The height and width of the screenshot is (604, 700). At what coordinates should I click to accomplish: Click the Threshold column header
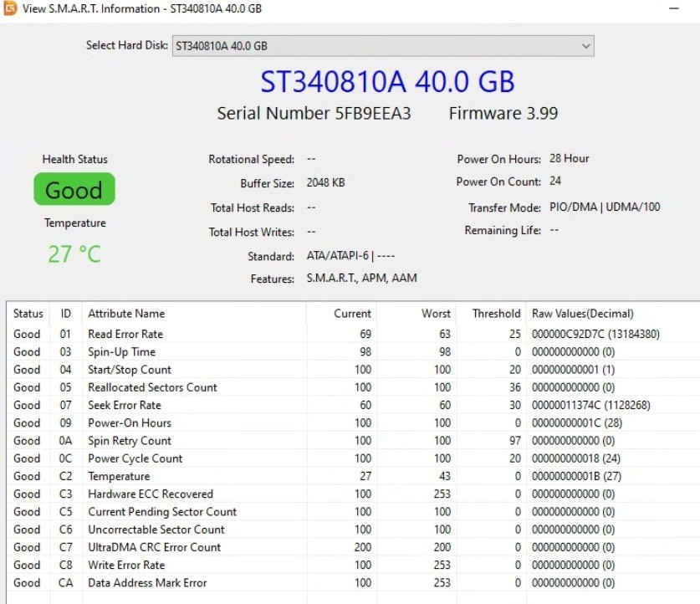[492, 314]
